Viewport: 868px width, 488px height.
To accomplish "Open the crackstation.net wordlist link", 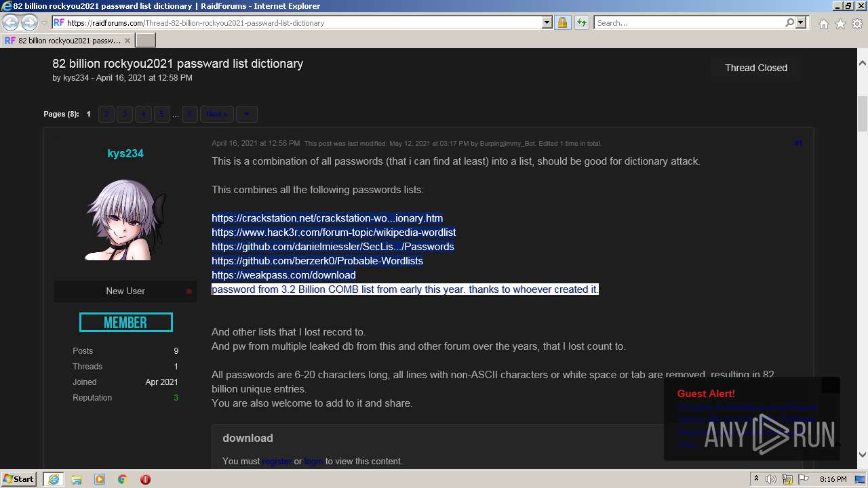I will (x=328, y=218).
